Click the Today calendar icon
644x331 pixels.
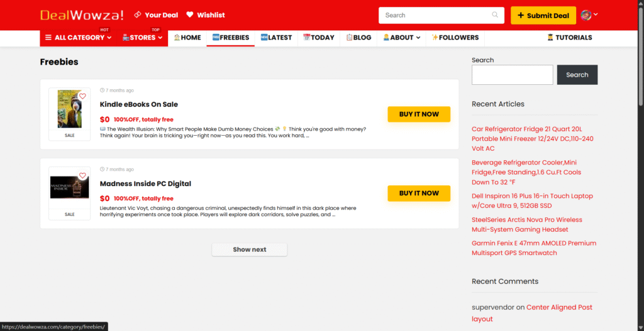(x=307, y=38)
